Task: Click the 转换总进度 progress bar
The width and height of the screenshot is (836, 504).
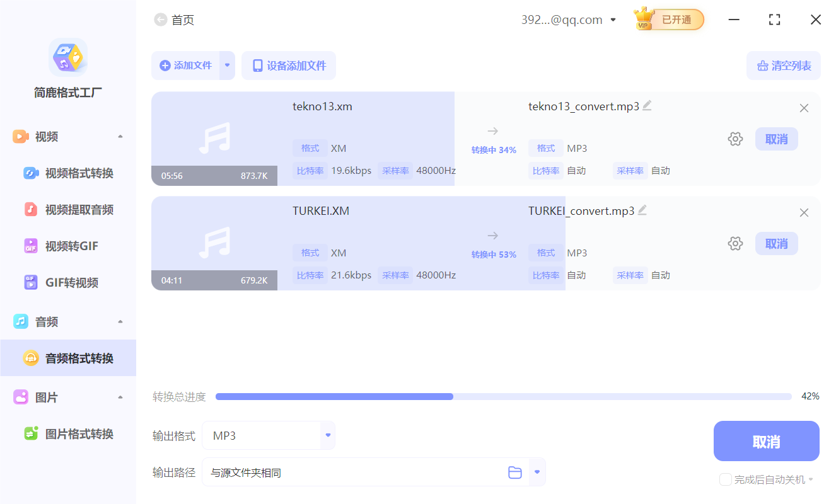Action: 503,396
